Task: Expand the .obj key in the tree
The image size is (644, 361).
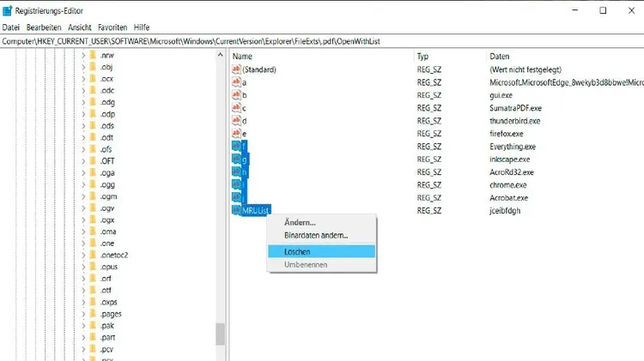Action: click(x=83, y=67)
